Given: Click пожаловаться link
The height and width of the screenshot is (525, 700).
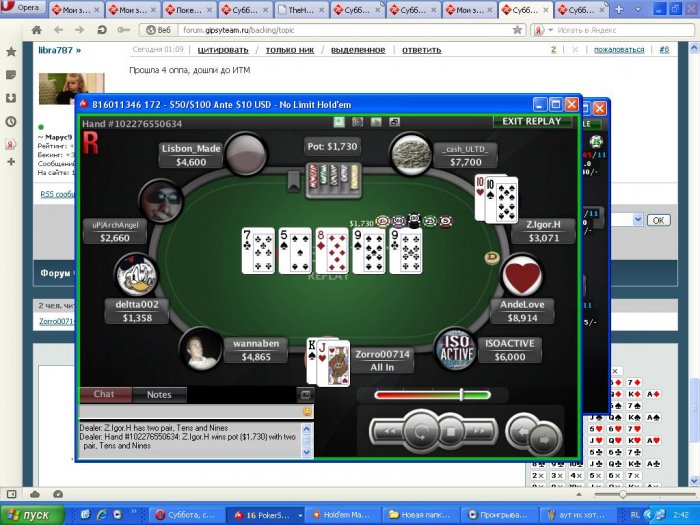Looking at the screenshot, I should tap(619, 50).
